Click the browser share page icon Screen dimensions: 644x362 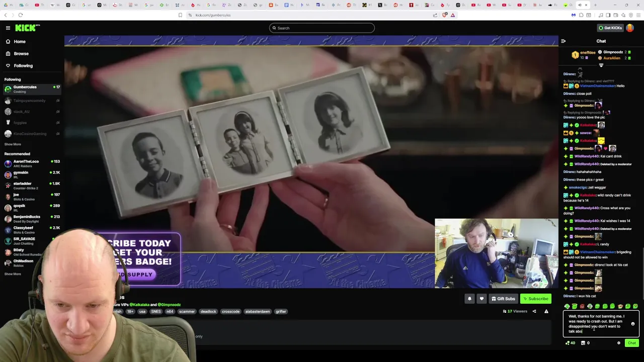pyautogui.click(x=435, y=15)
